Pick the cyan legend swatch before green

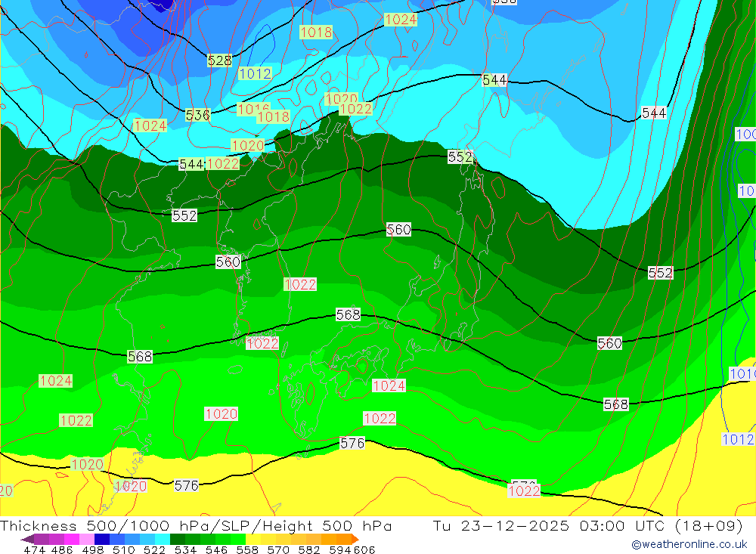(x=162, y=539)
